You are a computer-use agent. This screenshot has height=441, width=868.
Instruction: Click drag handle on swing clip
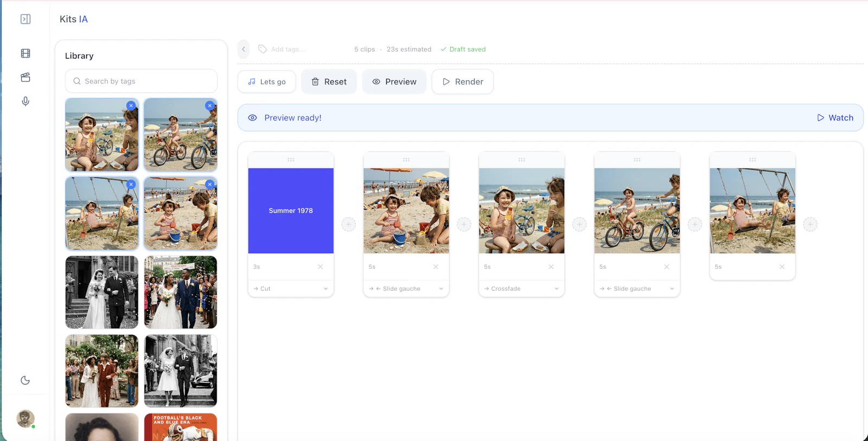point(752,159)
